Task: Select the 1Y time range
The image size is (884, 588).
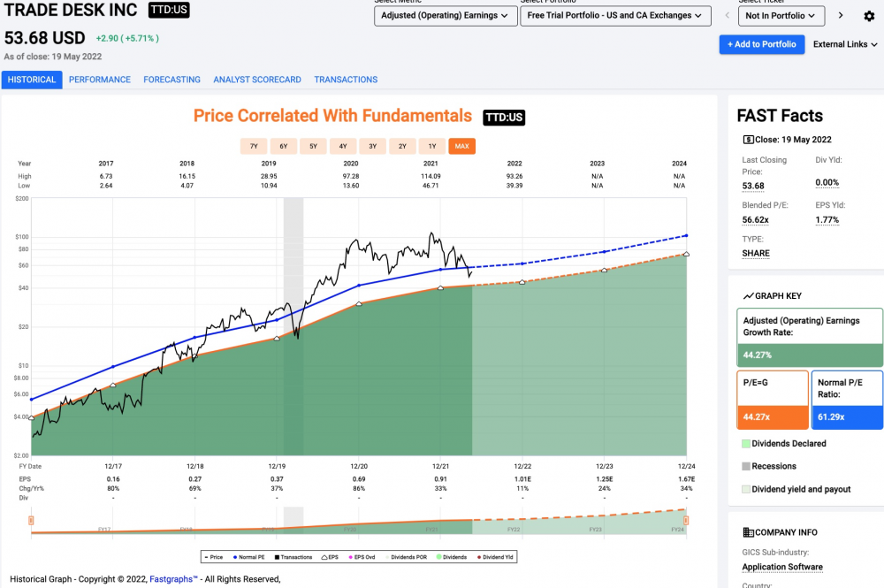Action: pyautogui.click(x=432, y=146)
